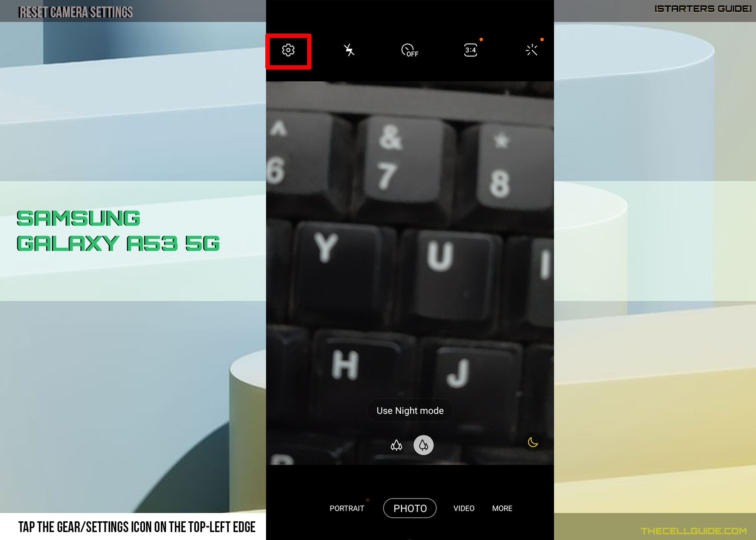Toggle the scene optimizer feature
756x540 pixels.
(x=531, y=50)
